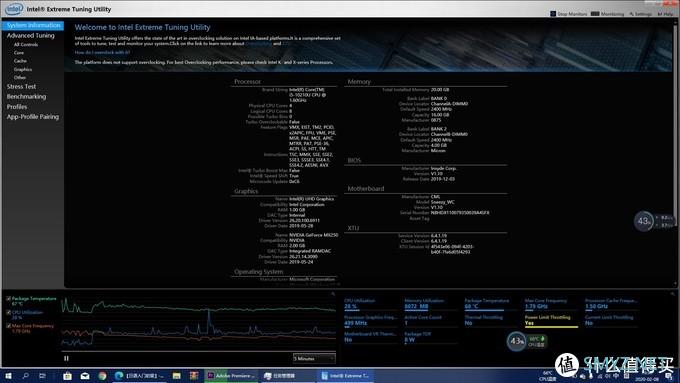Open App-Profile Pairing page

(x=33, y=117)
